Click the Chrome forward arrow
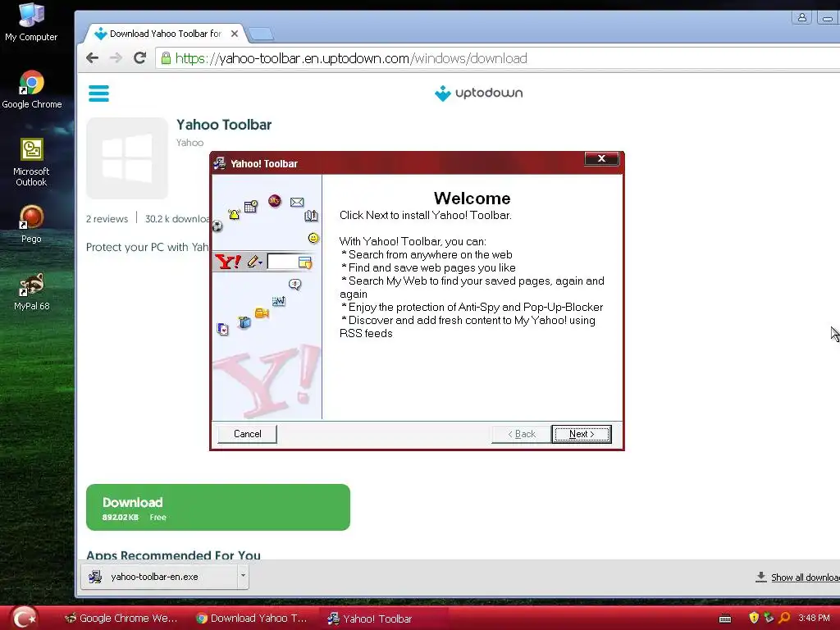The width and height of the screenshot is (840, 630). click(116, 58)
